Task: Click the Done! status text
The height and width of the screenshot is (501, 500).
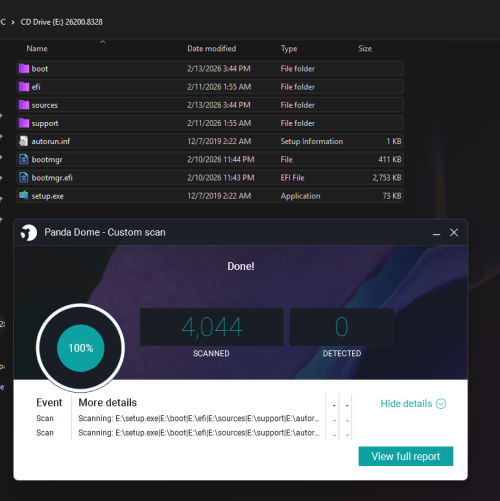Action: (241, 266)
